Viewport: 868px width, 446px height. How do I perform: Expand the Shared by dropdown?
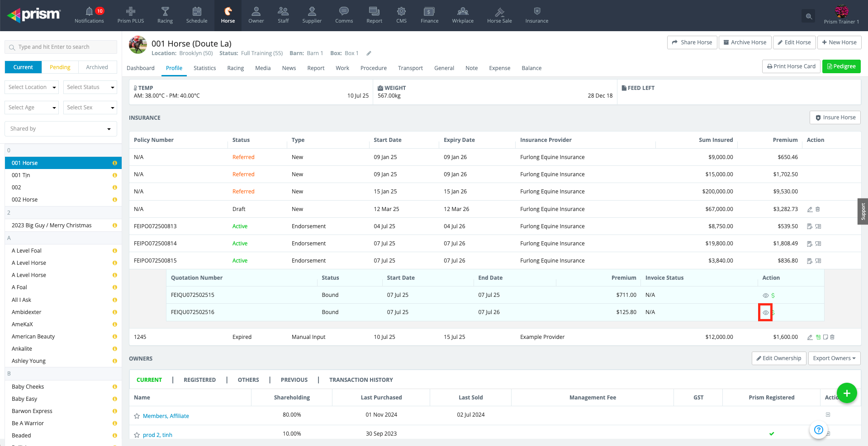(61, 129)
